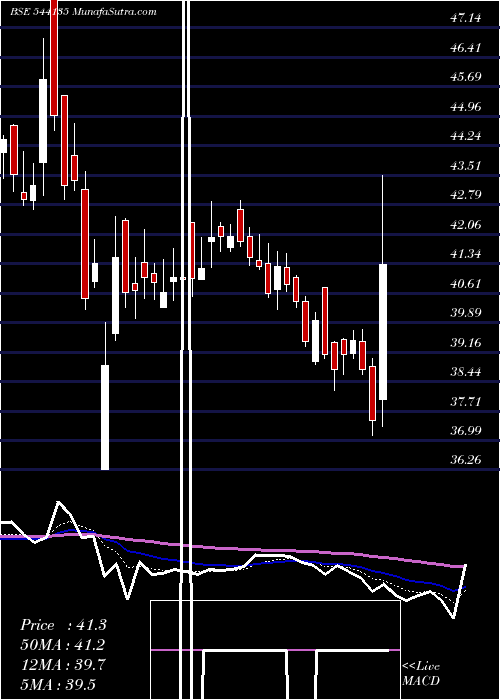The height and width of the screenshot is (700, 500).
Task: Click the long white candle bottoming at 36.26
Action: tap(105, 417)
